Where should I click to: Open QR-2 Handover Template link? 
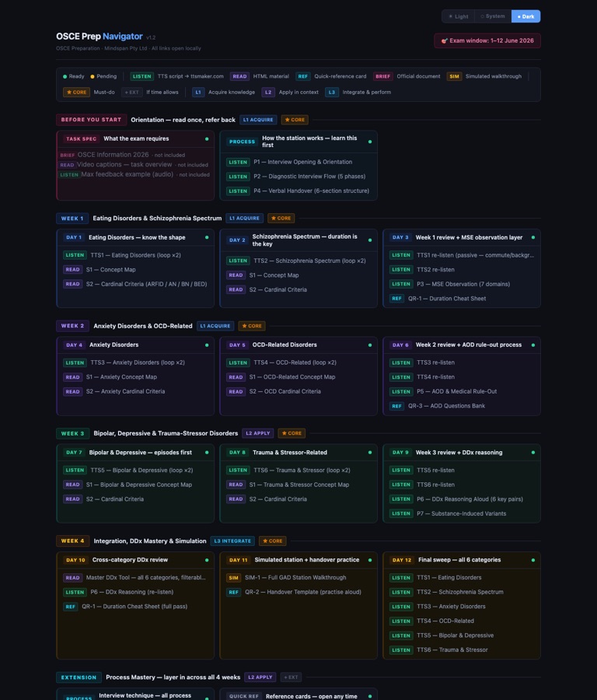(x=303, y=592)
